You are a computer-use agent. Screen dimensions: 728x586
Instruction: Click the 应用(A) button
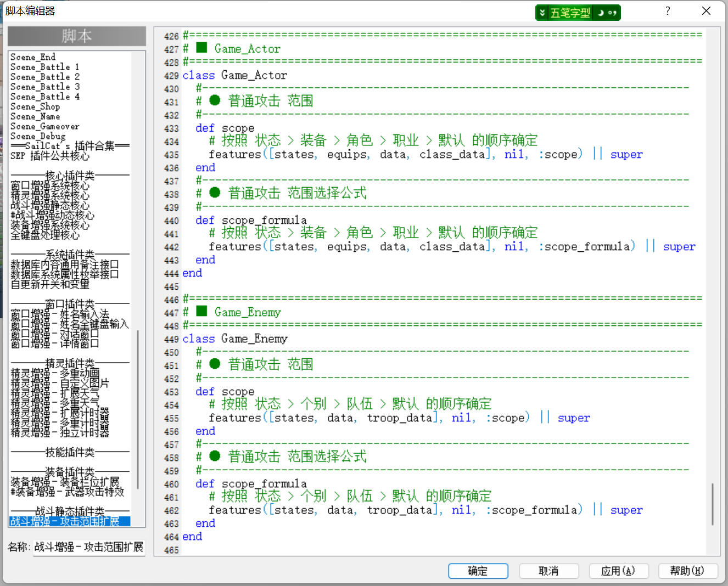[619, 571]
